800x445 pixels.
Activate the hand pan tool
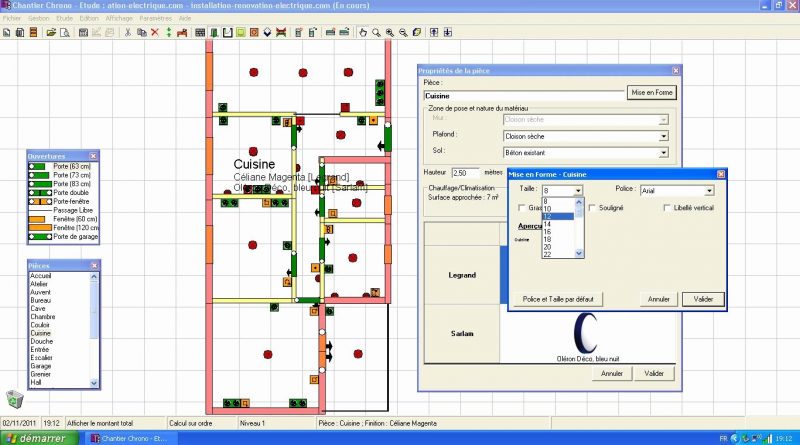[x=363, y=32]
